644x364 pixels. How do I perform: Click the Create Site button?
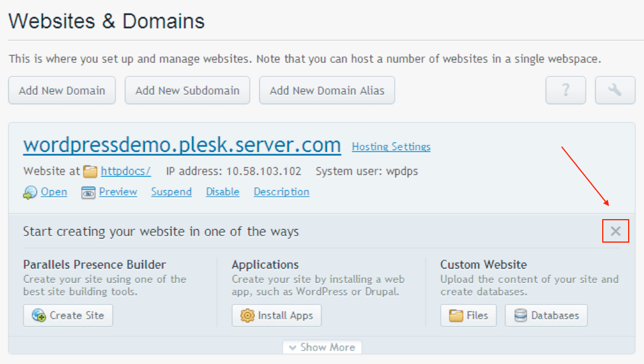pyautogui.click(x=68, y=316)
